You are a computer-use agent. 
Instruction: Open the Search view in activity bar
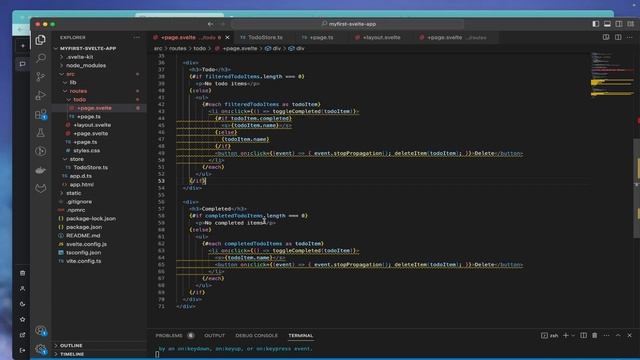pos(40,58)
